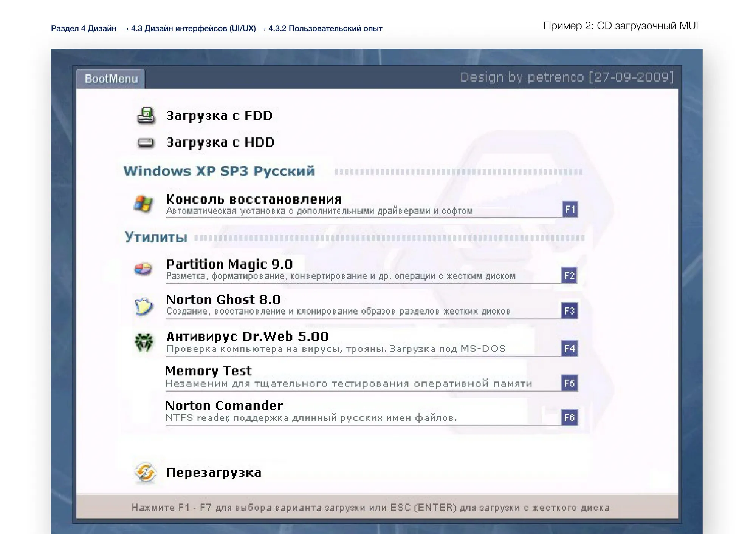Start Антивирус Dr.Web 5.00

tap(248, 336)
